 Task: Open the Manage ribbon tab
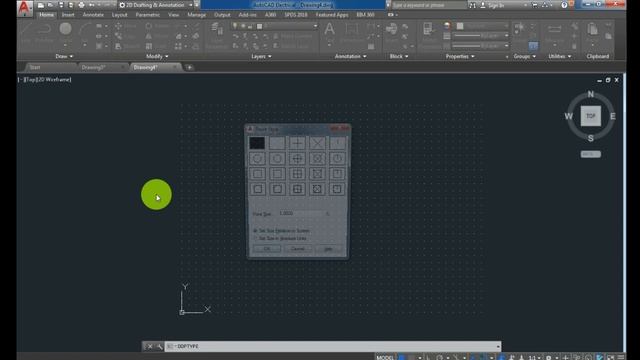[x=196, y=15]
